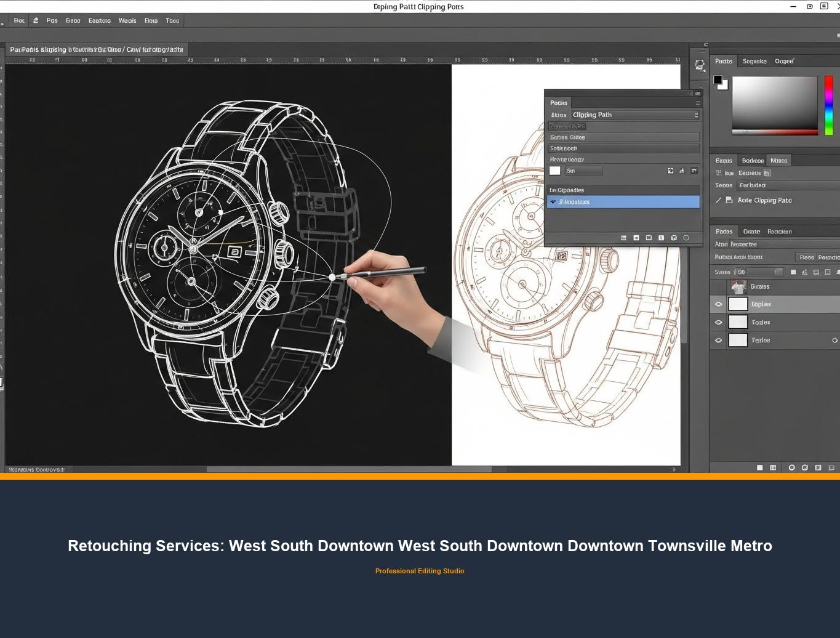Switch to the Oogee tab in color panel

coord(784,61)
